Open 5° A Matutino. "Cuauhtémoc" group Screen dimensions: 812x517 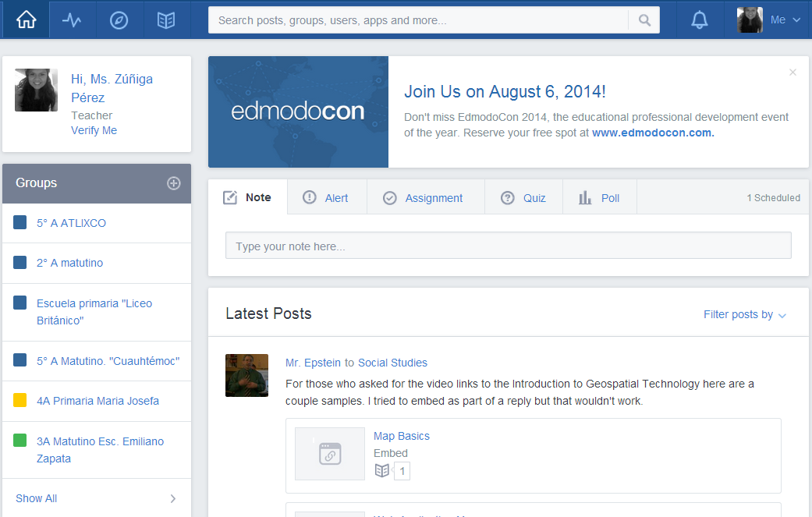(108, 361)
